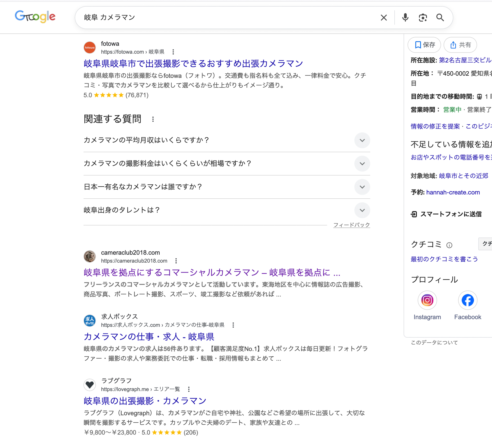The image size is (492, 448).
Task: Open Google Lens image search icon
Action: point(423,17)
